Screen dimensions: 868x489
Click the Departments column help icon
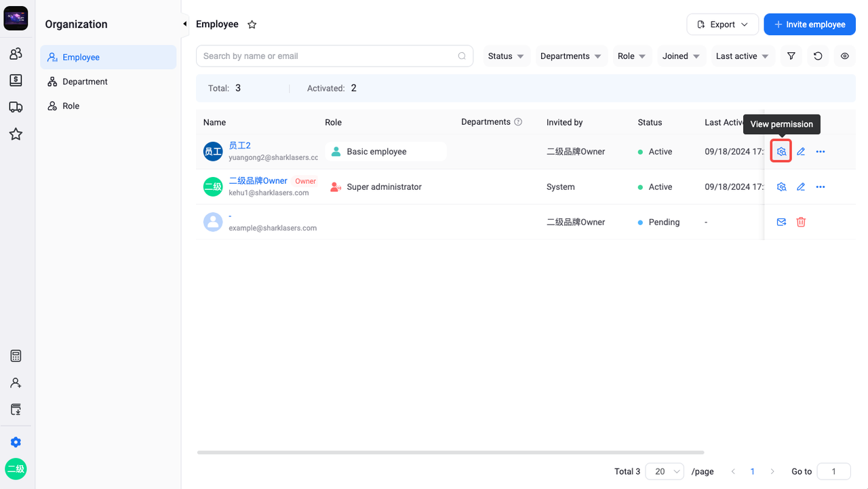pyautogui.click(x=518, y=122)
